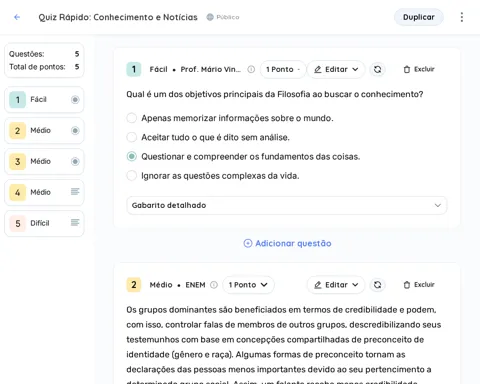Swap question 1 using the refresh icon
The image size is (480, 384).
coord(377,69)
